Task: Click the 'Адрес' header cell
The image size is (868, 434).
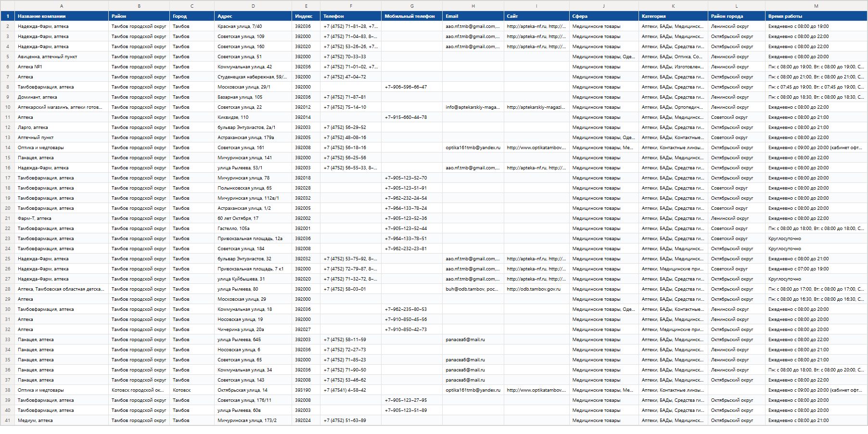Action: pos(253,16)
